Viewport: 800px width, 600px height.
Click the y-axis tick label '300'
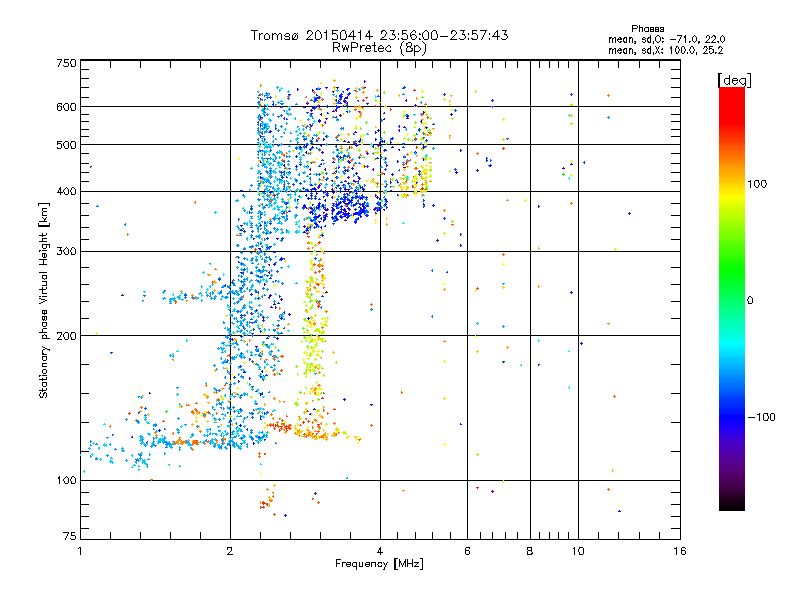coord(67,252)
